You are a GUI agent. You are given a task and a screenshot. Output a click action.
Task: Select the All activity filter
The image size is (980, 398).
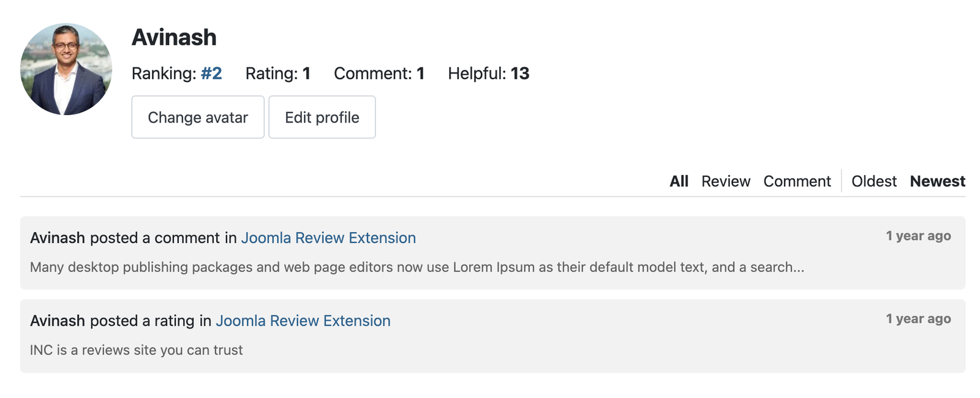coord(678,181)
